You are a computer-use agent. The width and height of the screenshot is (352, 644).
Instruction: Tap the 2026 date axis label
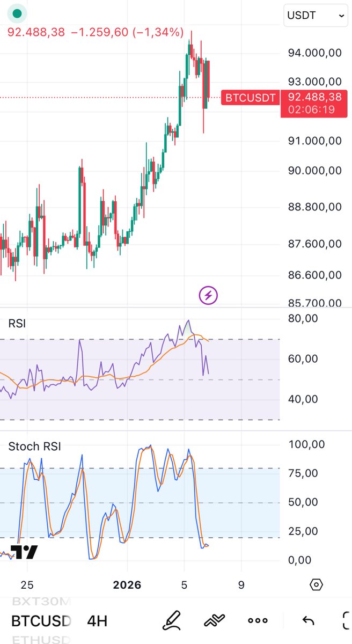(127, 584)
